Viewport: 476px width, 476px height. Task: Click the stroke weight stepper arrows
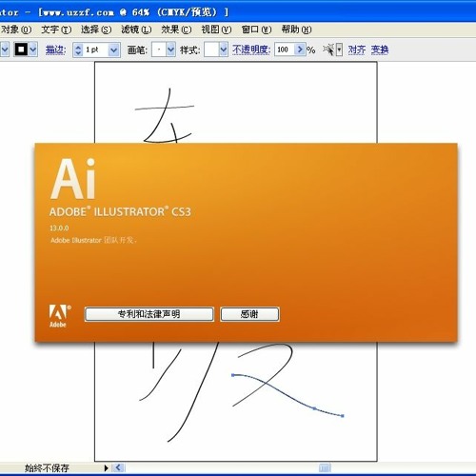(78, 50)
